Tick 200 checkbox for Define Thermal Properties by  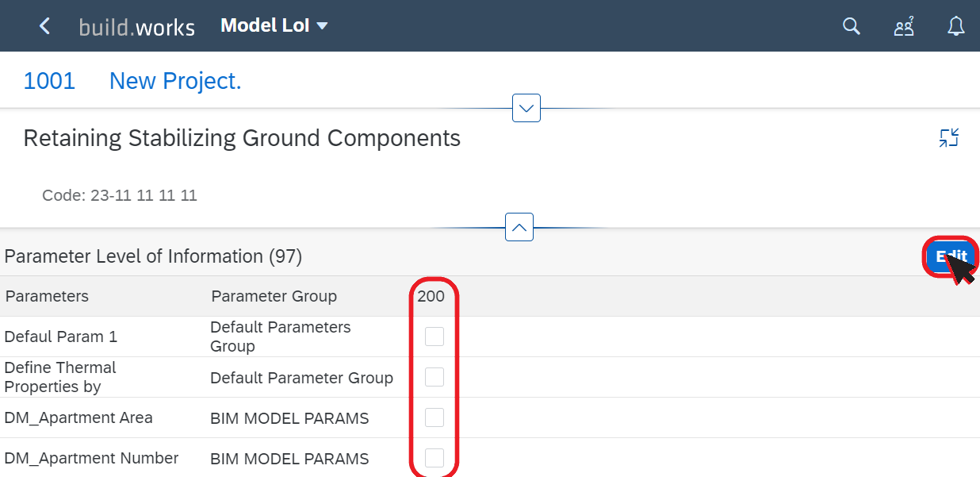(434, 377)
